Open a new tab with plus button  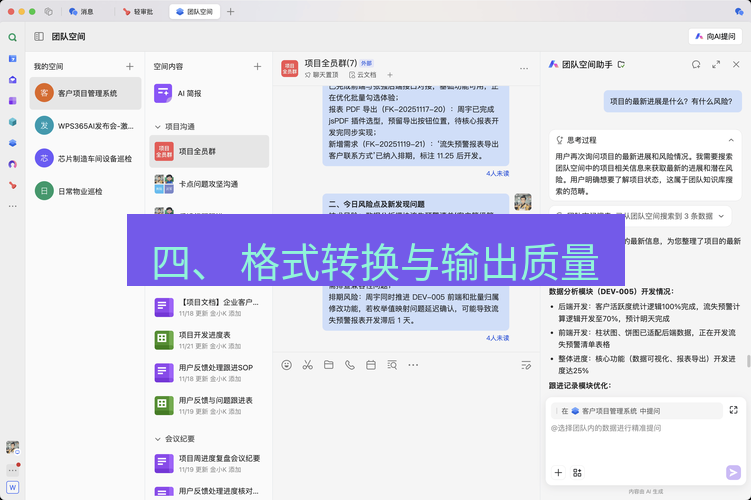[x=230, y=11]
